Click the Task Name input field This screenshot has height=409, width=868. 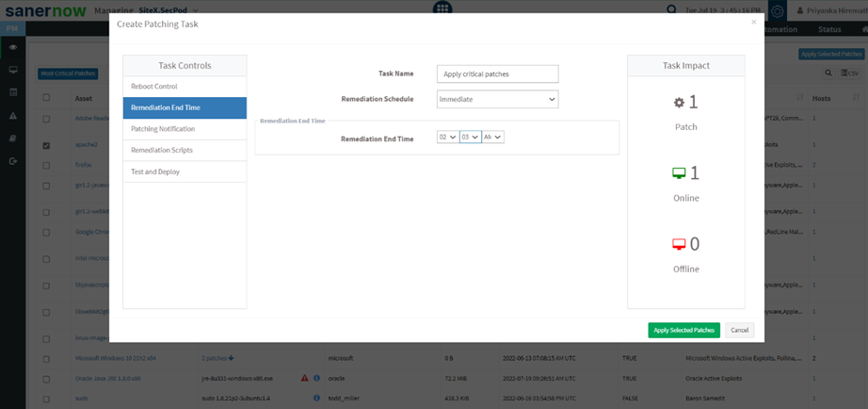click(498, 74)
